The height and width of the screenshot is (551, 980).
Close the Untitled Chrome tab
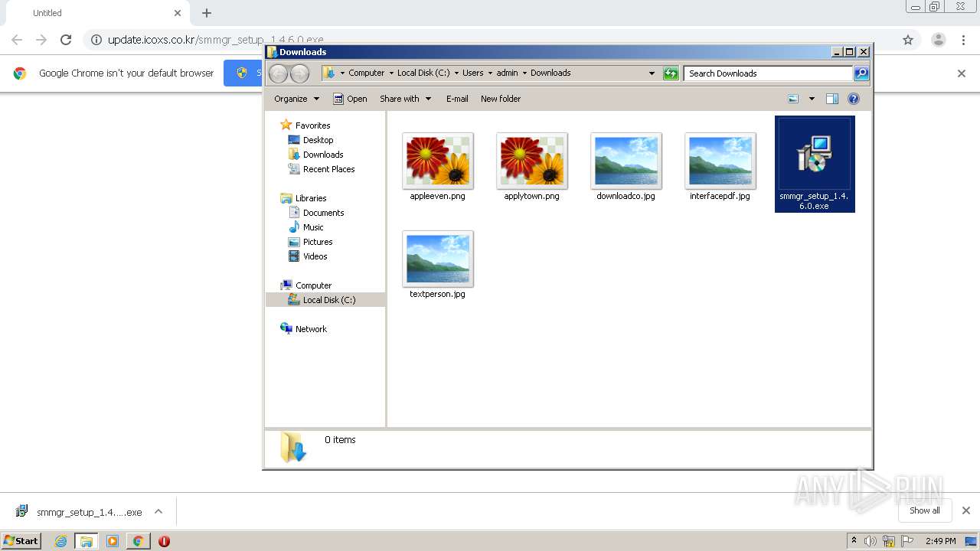(x=178, y=13)
